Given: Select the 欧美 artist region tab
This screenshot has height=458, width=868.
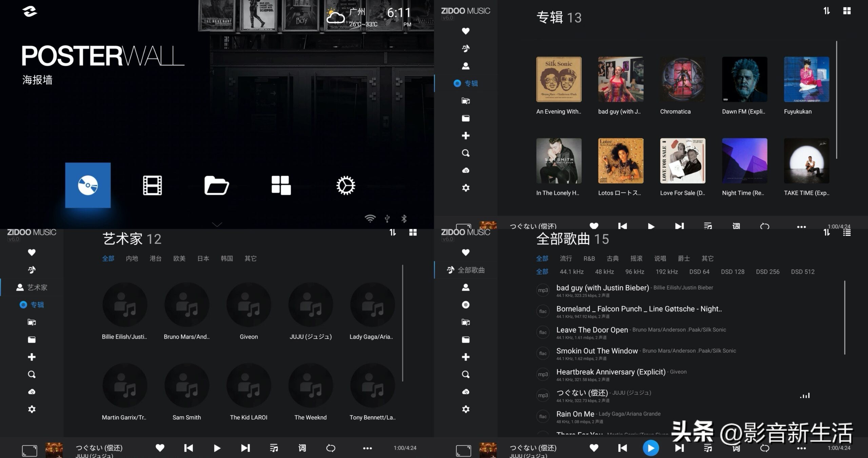Looking at the screenshot, I should (x=179, y=259).
